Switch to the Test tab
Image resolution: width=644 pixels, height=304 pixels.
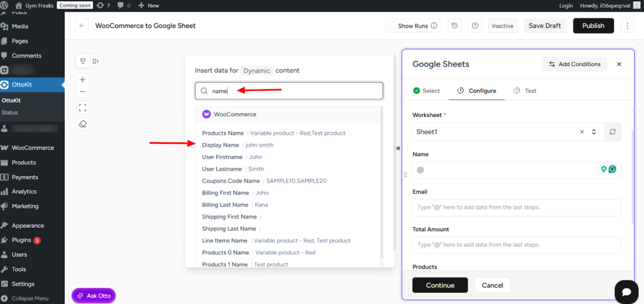[525, 91]
